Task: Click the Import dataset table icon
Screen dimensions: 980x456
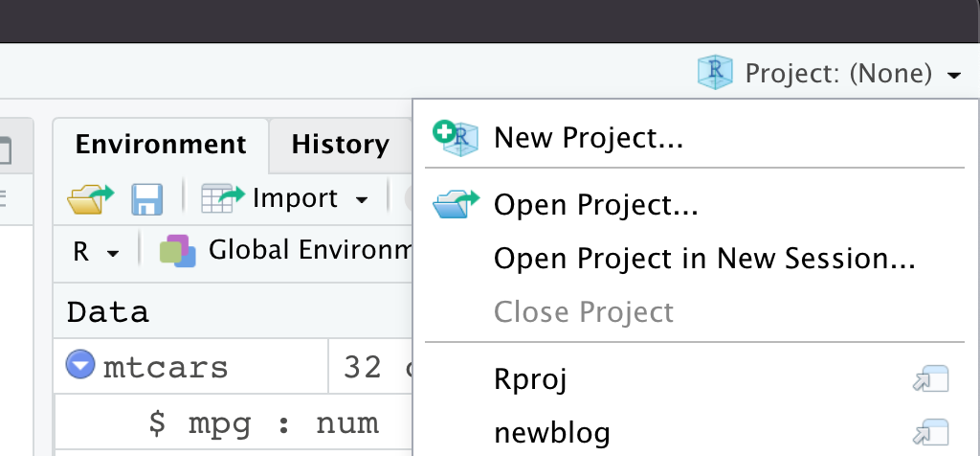Action: [x=222, y=199]
